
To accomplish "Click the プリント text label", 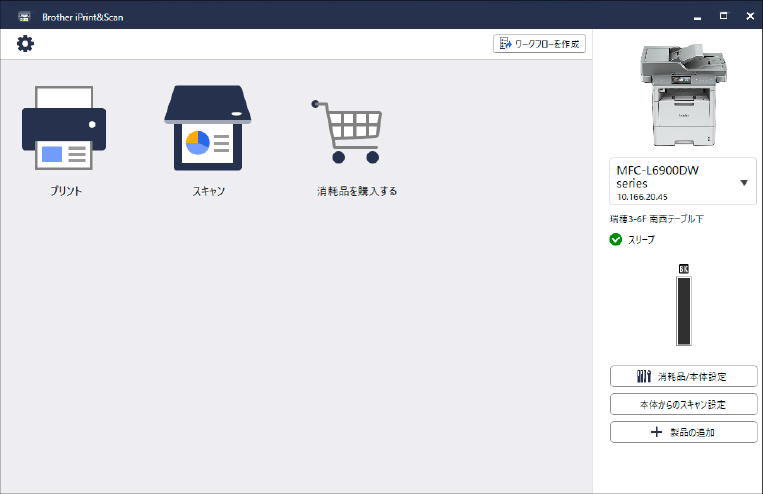I will (66, 191).
